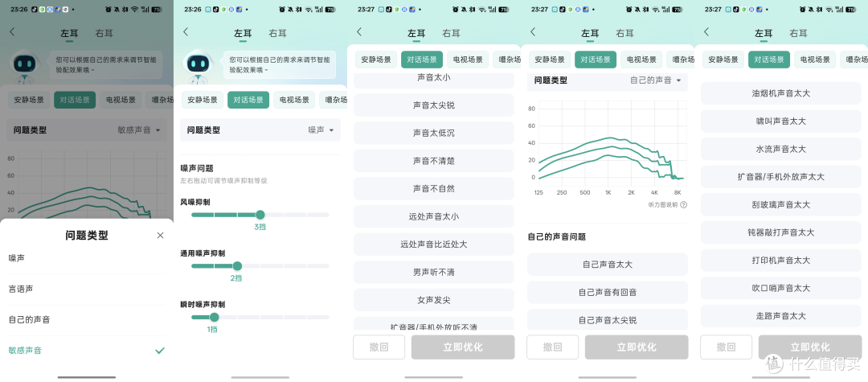Close the 问题类型 popup sheet
Image resolution: width=868 pixels, height=382 pixels.
[x=160, y=236]
